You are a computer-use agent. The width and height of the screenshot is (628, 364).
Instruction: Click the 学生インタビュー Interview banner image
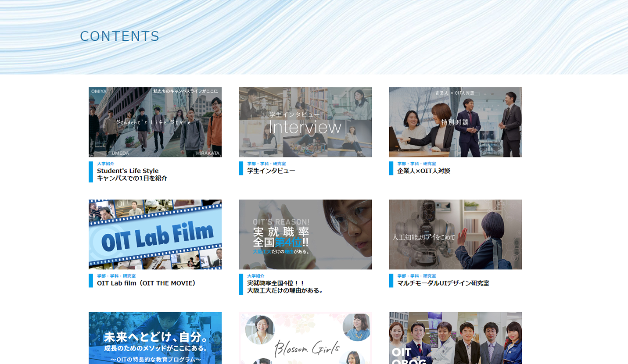coord(305,122)
